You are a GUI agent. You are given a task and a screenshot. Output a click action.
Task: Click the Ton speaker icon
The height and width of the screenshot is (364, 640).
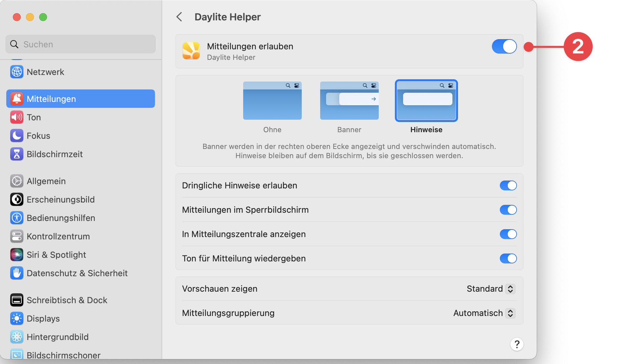17,117
